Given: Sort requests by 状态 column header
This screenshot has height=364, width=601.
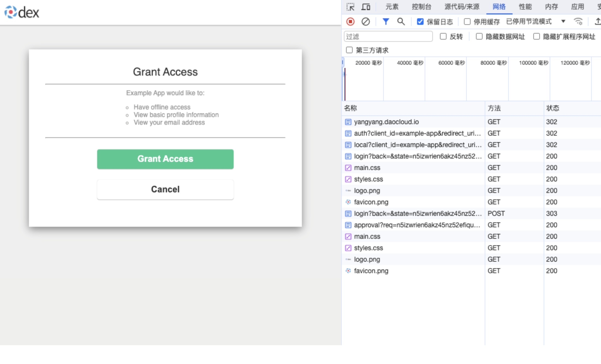Looking at the screenshot, I should (552, 108).
